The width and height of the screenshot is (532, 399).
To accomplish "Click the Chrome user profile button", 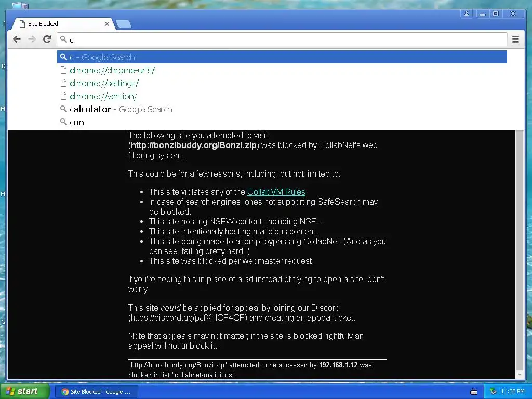I will 467,14.
